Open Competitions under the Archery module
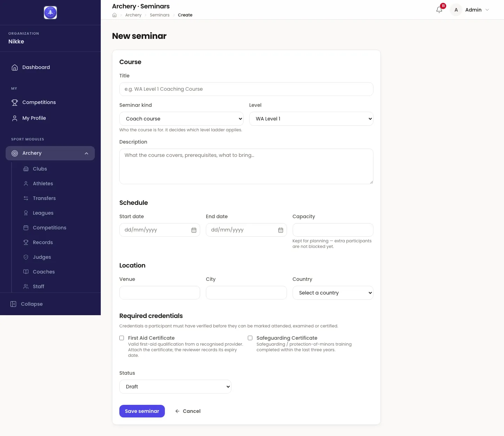Viewport: 504px width, 436px height. [50, 228]
